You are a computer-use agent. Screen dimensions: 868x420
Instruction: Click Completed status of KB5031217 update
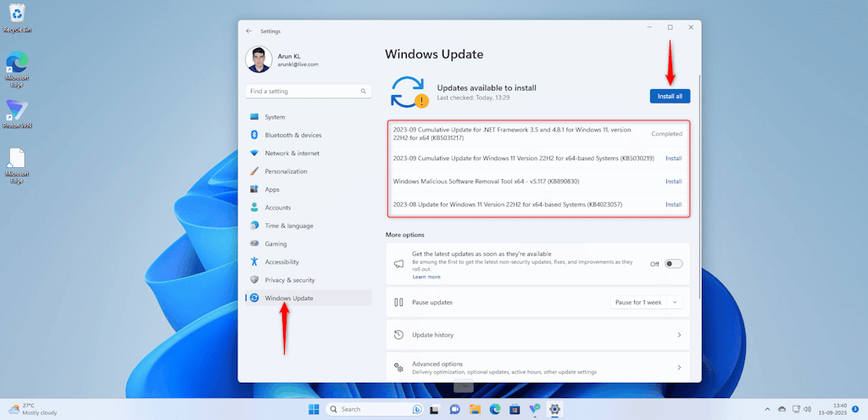click(666, 134)
